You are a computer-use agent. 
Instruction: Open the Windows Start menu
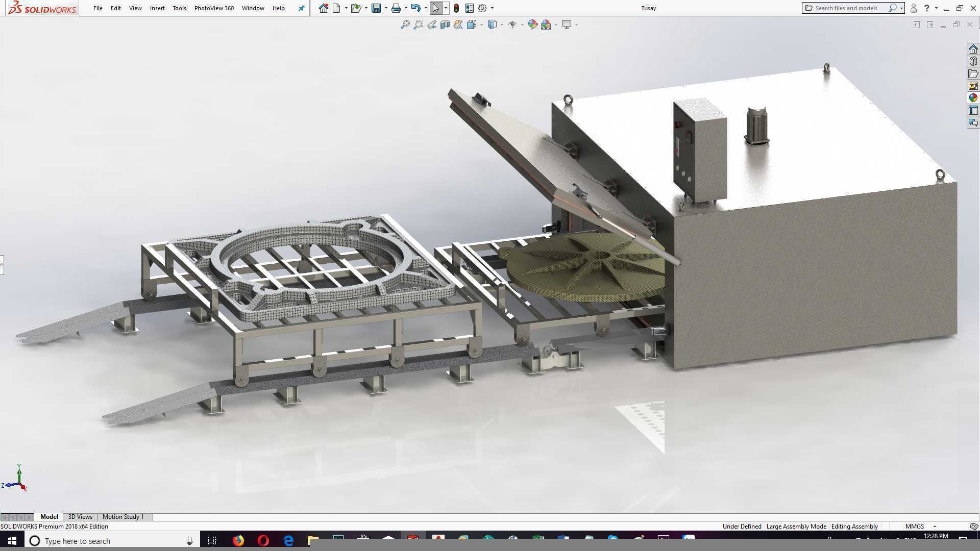[12, 541]
